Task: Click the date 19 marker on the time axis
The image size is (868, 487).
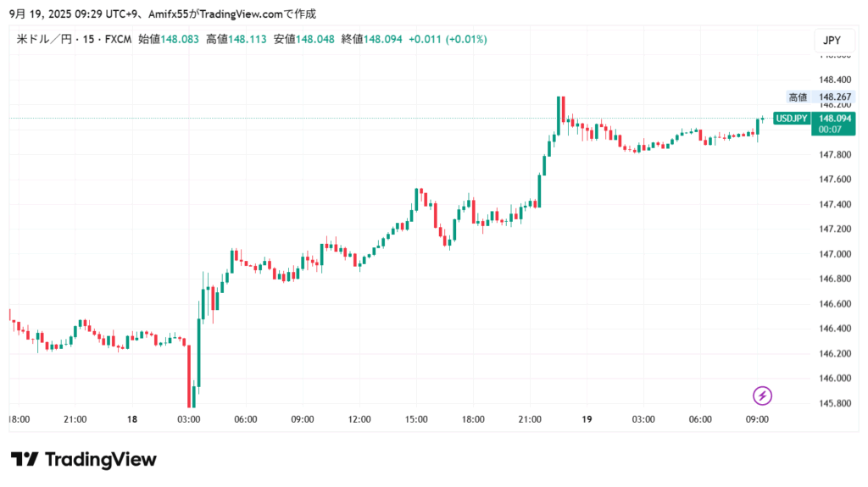Action: pos(587,419)
